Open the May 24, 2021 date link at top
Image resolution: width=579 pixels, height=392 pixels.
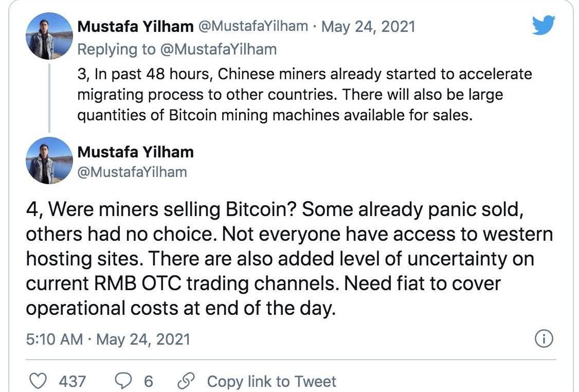point(368,27)
